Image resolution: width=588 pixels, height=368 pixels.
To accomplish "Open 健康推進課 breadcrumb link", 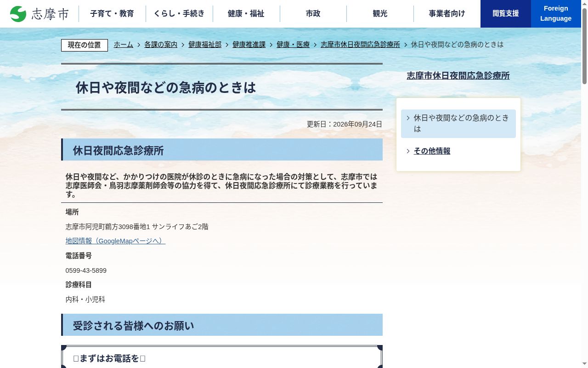I will [x=249, y=45].
